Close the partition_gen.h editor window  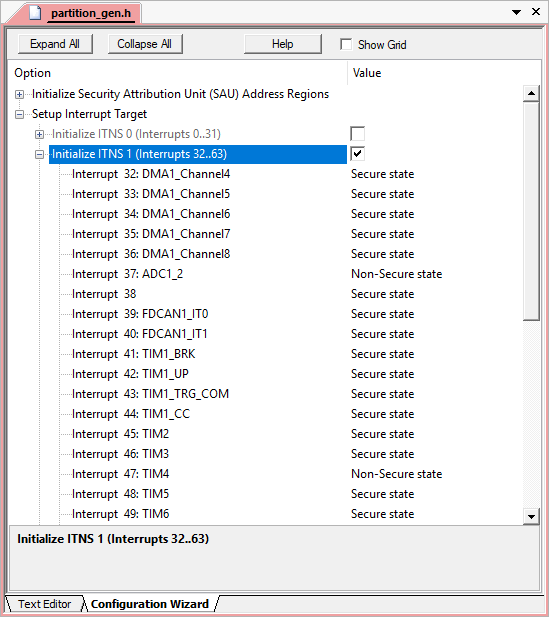tap(536, 12)
